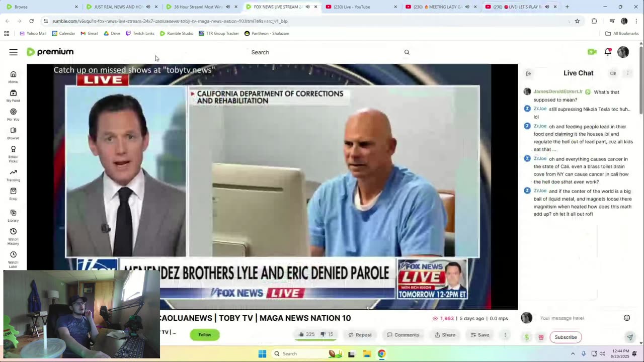Viewport: 644px width, 362px height.
Task: Open Watch History in the sidebar
Action: click(x=13, y=237)
